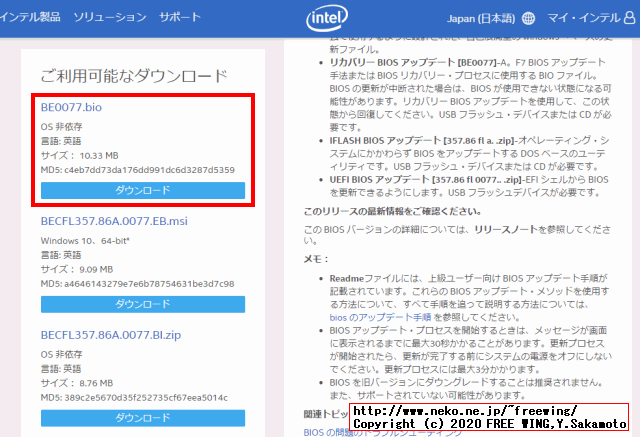Image resolution: width=640 pixels, height=437 pixels.
Task: Click the Windows 10、64-bit* text
Action: pos(85,241)
